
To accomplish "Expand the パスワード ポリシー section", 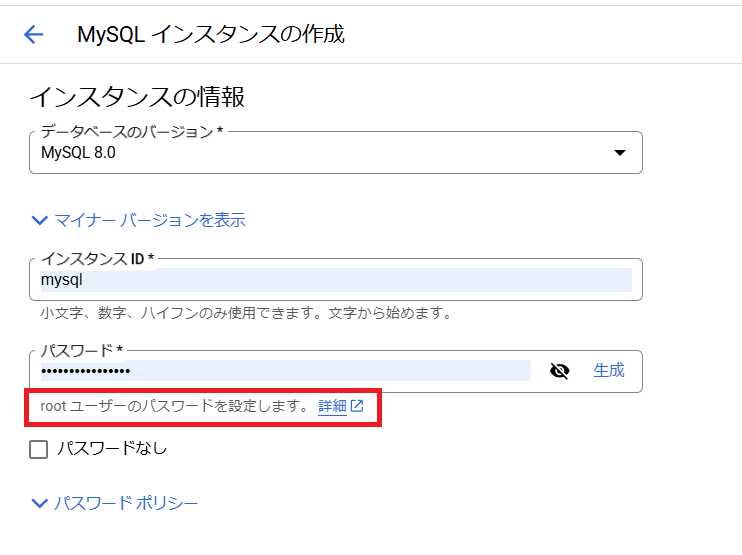I will 114,503.
